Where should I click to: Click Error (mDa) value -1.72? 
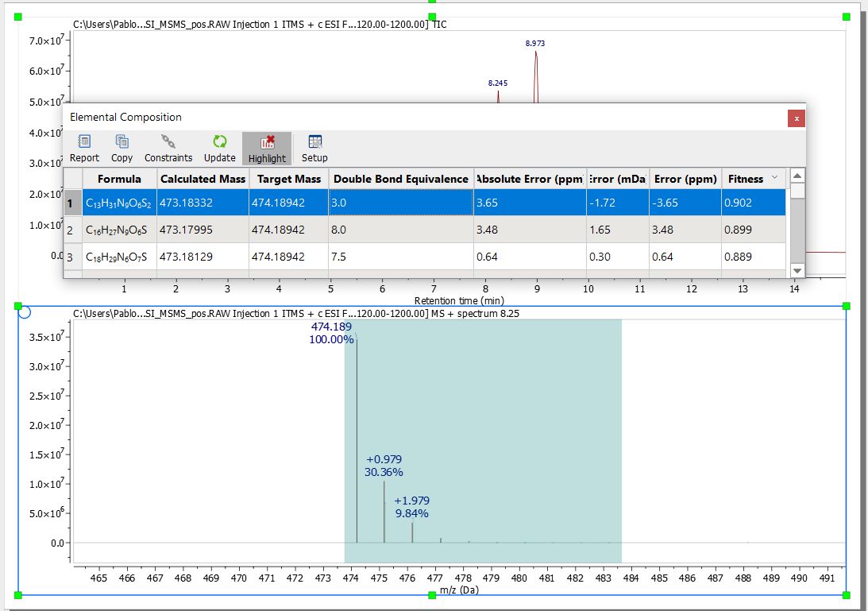[602, 203]
